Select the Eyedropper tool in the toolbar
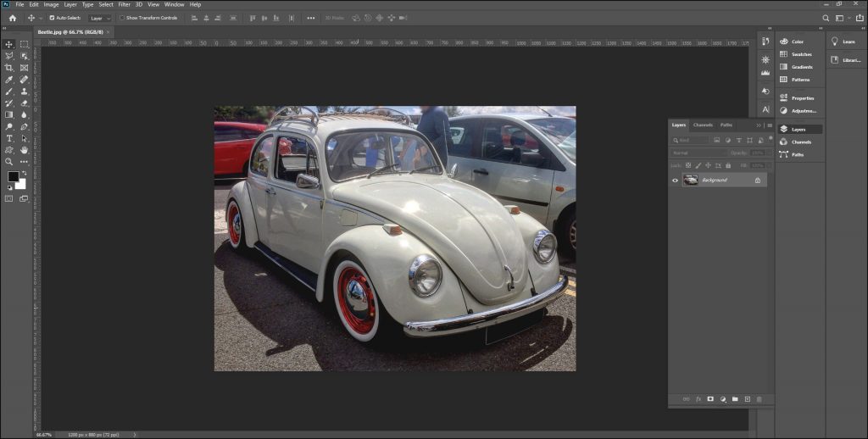Image resolution: width=868 pixels, height=439 pixels. point(9,80)
